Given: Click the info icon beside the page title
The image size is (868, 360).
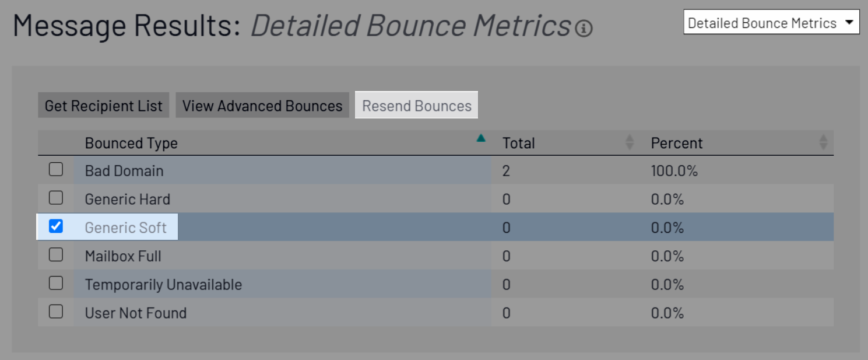Looking at the screenshot, I should coord(584,29).
